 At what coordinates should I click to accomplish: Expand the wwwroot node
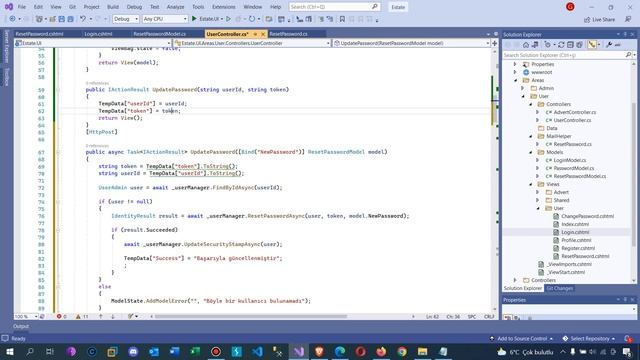[515, 72]
